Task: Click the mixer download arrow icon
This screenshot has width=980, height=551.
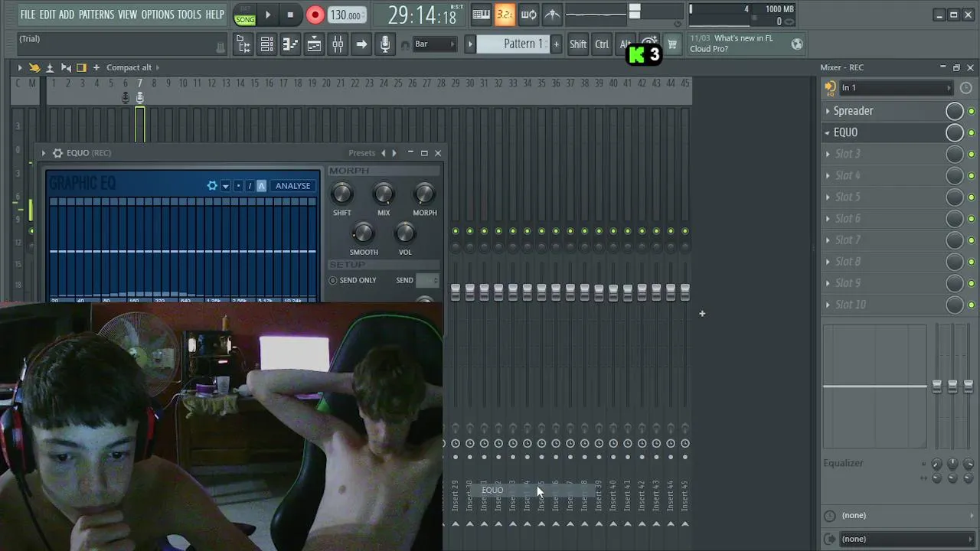Action: click(x=50, y=67)
